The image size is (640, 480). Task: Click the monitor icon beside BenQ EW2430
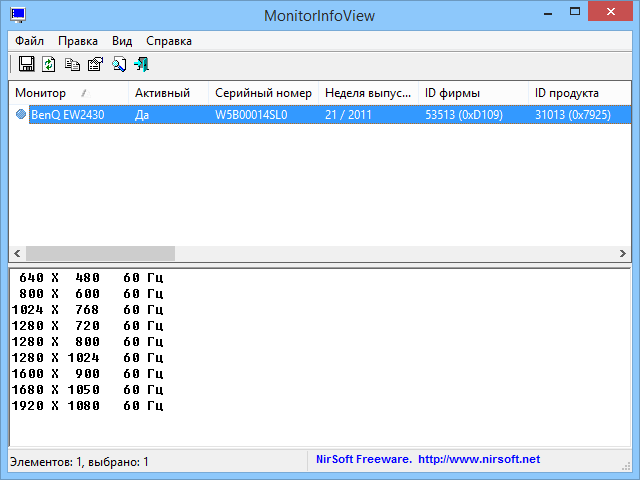(21, 114)
